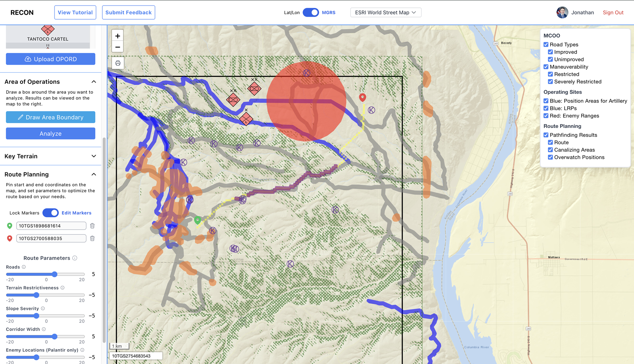Screen dimensions: 634x364
Task: Delete the start coordinate 10TGS1898681614
Action: click(x=92, y=226)
